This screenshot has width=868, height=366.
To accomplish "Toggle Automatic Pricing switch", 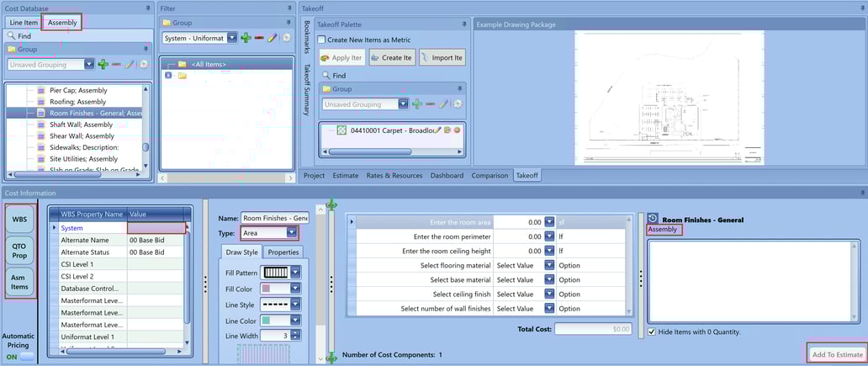I will pos(19,357).
